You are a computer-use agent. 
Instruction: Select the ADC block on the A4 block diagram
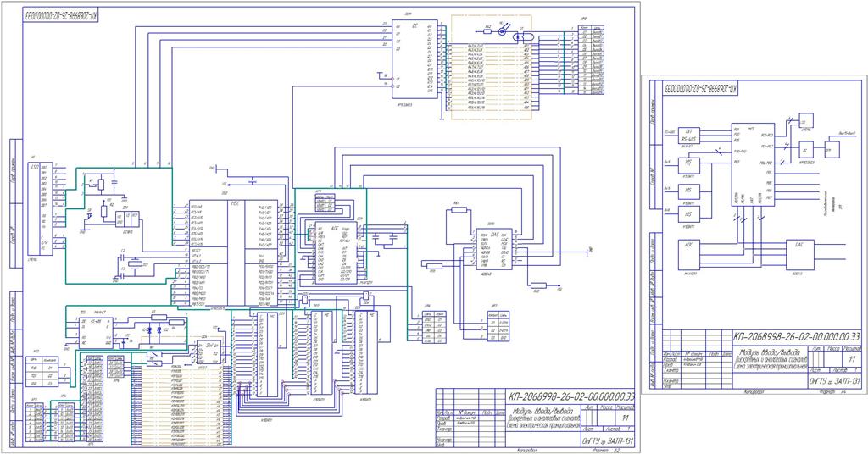coord(688,255)
